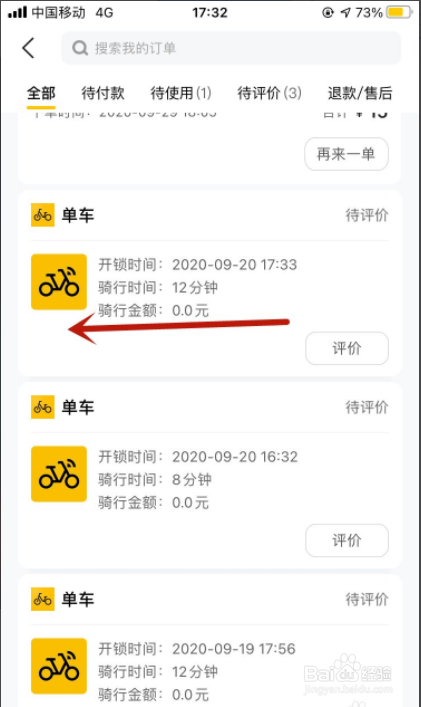The width and height of the screenshot is (421, 707).
Task: Focus the 搜索我的订单 search field
Action: [x=231, y=48]
